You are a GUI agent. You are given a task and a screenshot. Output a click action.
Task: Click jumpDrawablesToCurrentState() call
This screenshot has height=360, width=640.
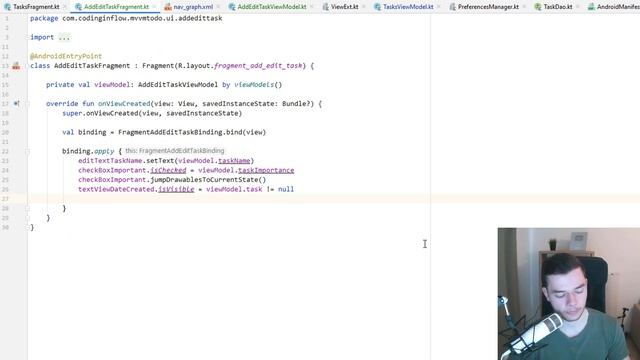click(x=208, y=180)
